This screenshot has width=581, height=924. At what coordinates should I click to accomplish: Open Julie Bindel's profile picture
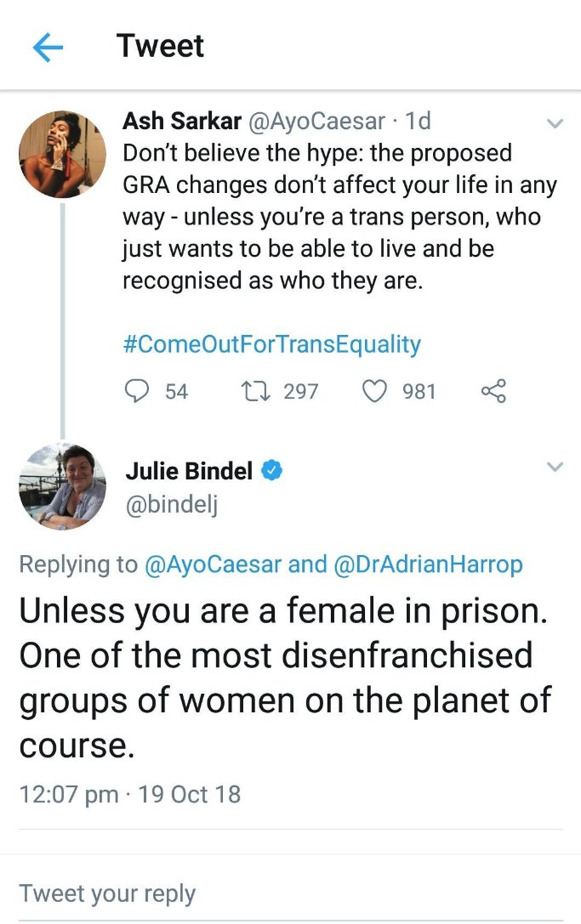tap(61, 487)
